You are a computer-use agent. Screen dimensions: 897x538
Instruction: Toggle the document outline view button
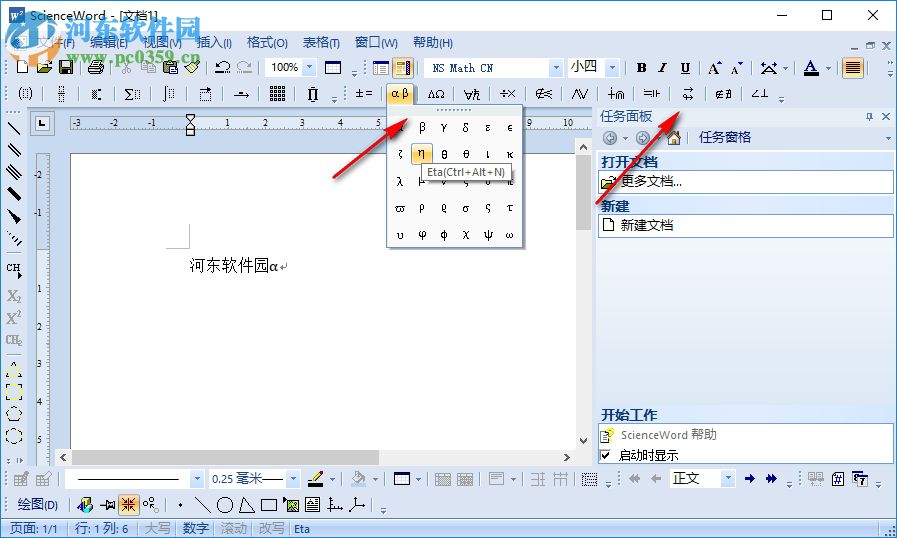point(380,68)
